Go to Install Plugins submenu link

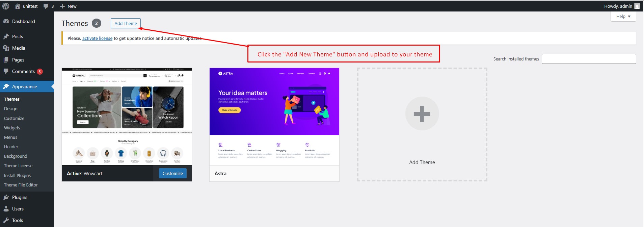click(x=18, y=175)
